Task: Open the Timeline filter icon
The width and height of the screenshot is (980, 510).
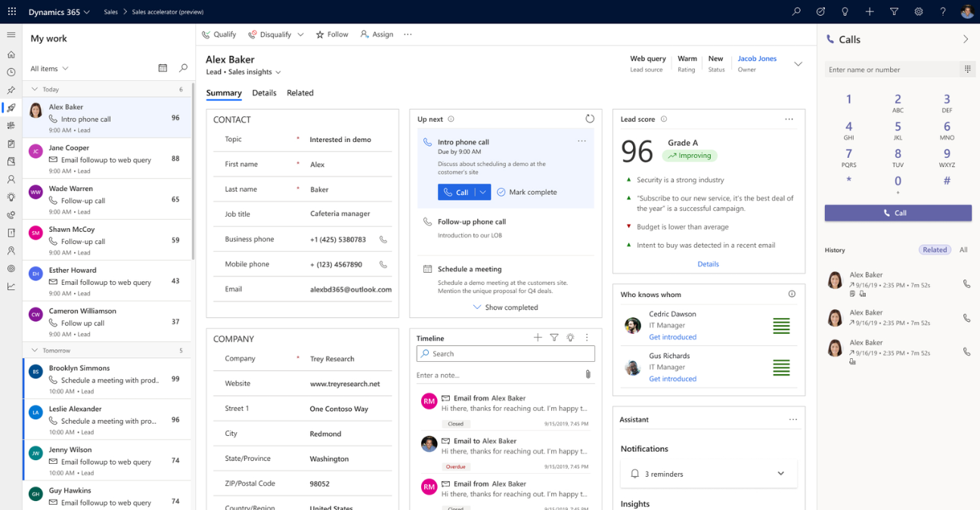Action: click(554, 338)
